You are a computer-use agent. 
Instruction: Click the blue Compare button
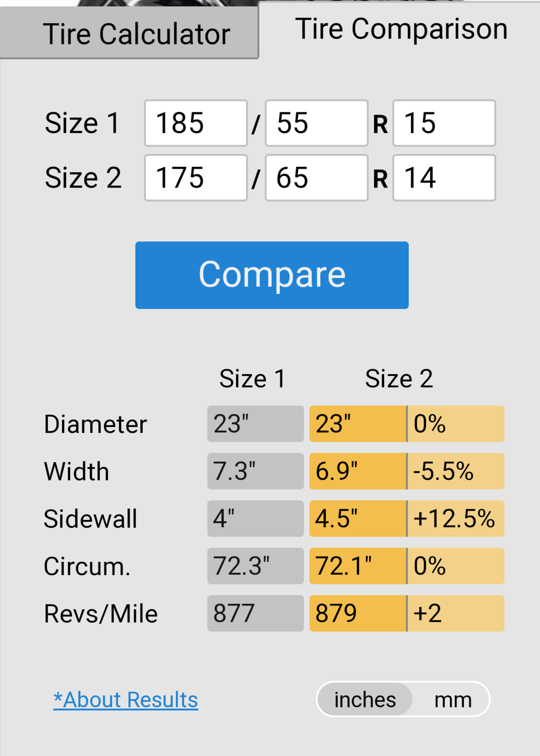272,275
